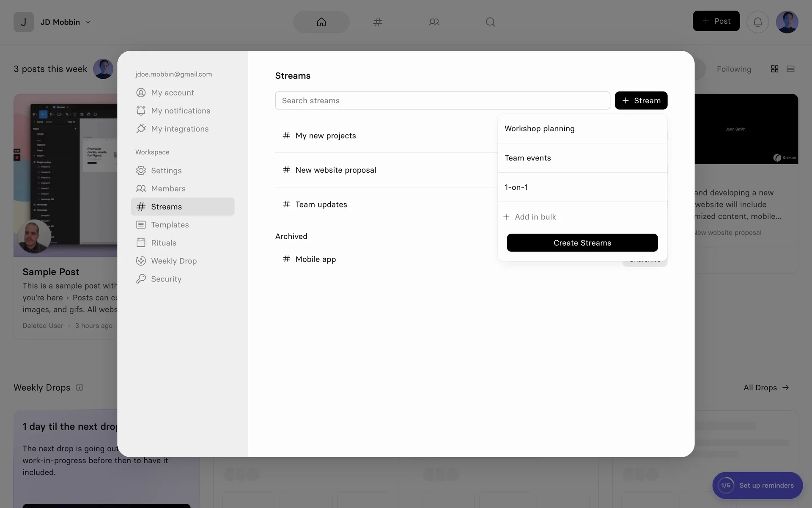Image resolution: width=812 pixels, height=508 pixels.
Task: Select Templates in the workspace sidebar
Action: tap(170, 225)
